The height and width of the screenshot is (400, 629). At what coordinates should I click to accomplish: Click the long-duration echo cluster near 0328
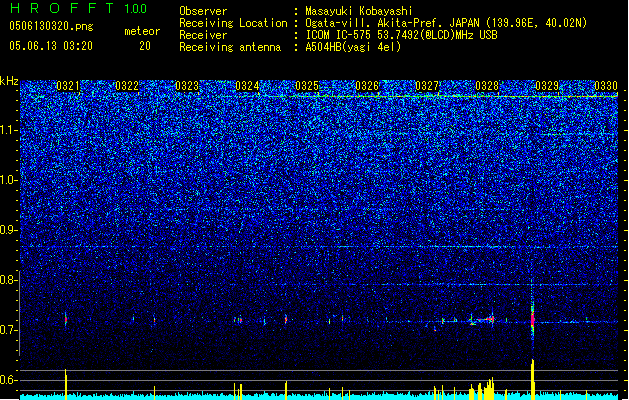(482, 320)
